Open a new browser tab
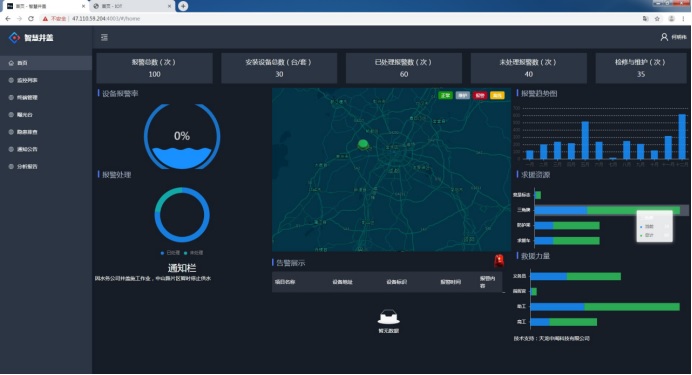692x375 pixels. click(x=183, y=6)
